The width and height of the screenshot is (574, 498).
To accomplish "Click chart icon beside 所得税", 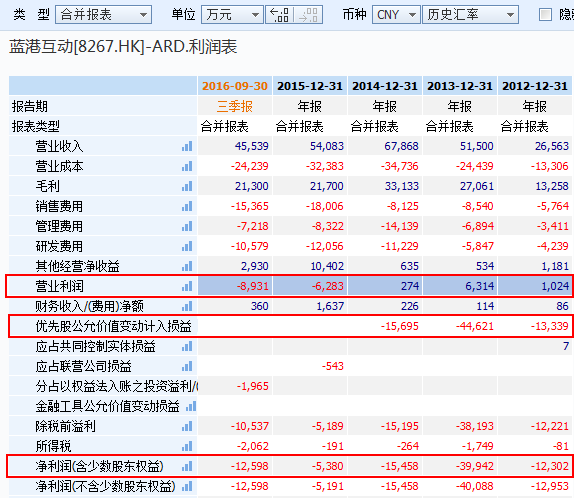I will click(187, 446).
